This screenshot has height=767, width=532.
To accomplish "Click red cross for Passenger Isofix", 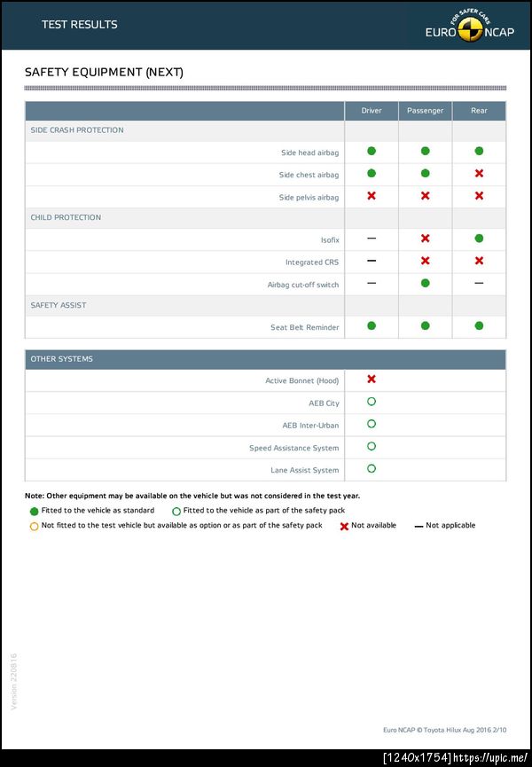I will 426,239.
